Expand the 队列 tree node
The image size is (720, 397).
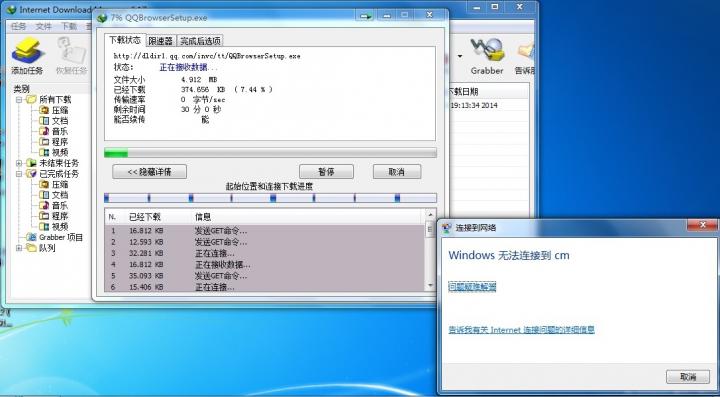click(x=19, y=248)
